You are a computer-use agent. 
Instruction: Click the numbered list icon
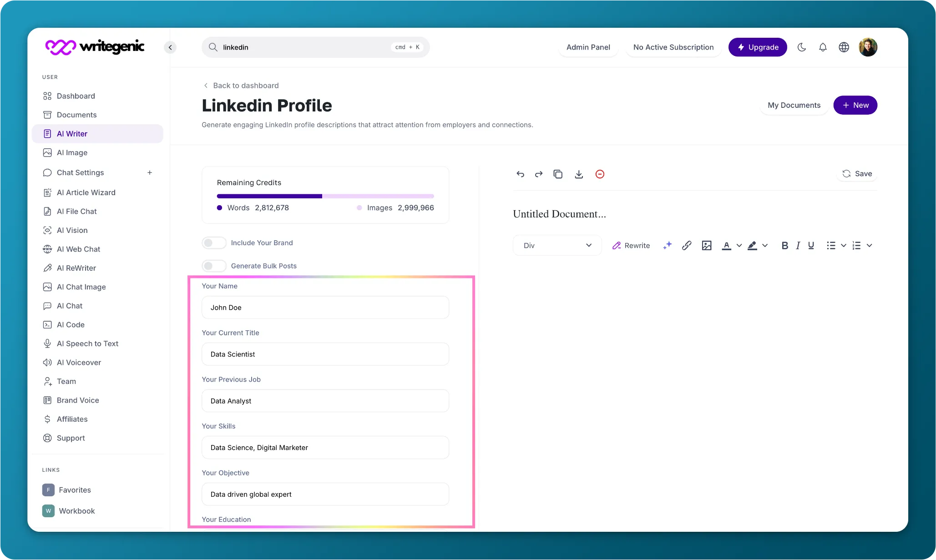pyautogui.click(x=856, y=246)
